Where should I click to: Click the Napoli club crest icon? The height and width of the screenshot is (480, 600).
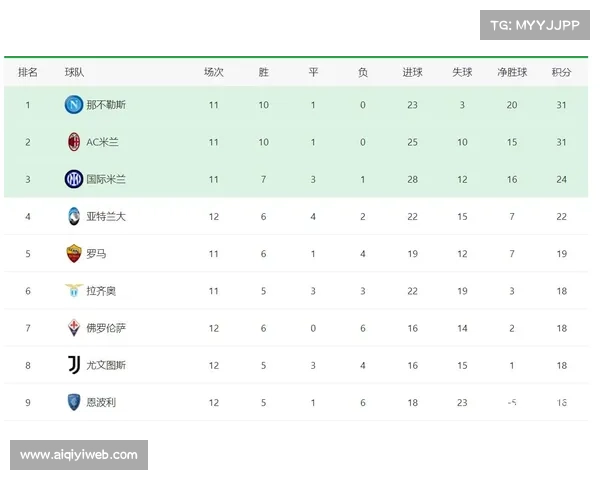pos(73,105)
